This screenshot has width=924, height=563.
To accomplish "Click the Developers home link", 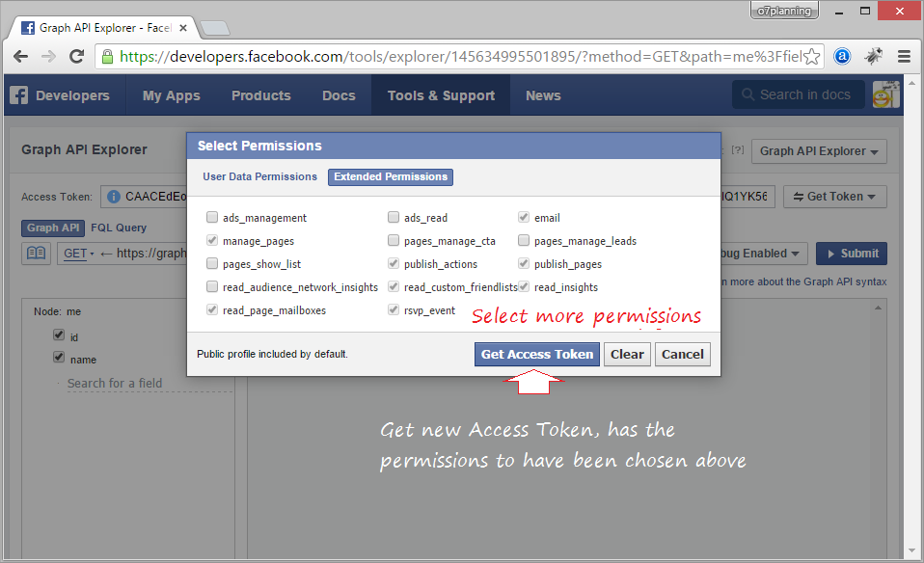I will [x=72, y=95].
